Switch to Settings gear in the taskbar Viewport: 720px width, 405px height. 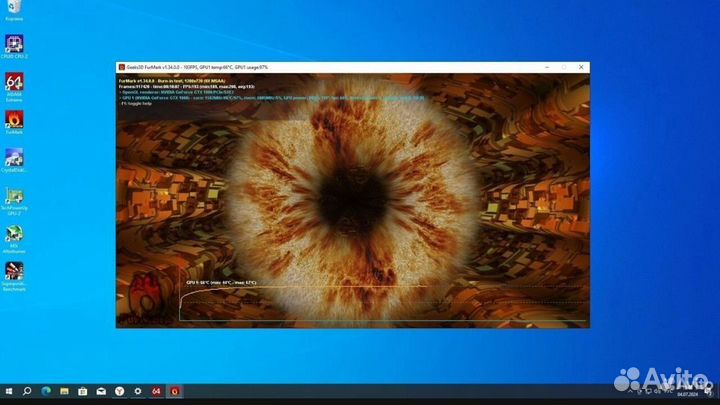click(138, 391)
